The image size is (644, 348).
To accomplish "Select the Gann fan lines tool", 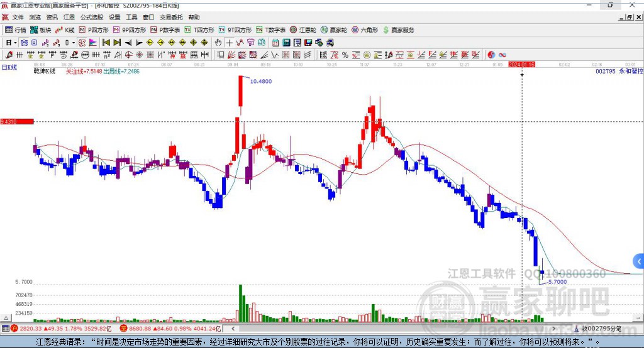I will pos(231,55).
